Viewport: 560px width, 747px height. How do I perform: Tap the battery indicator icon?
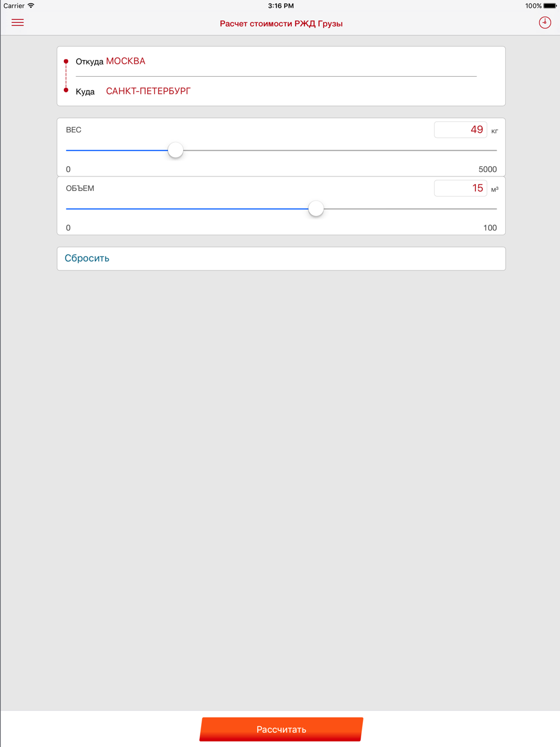549,6
